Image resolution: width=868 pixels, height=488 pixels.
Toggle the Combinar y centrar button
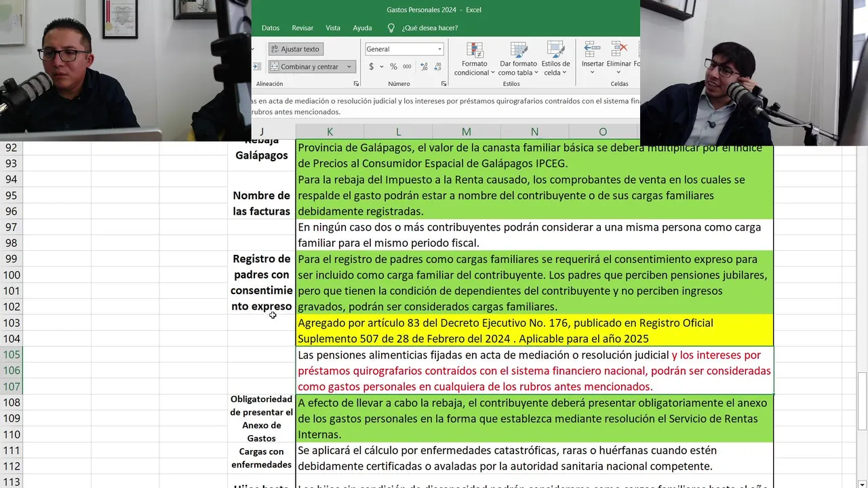click(305, 66)
